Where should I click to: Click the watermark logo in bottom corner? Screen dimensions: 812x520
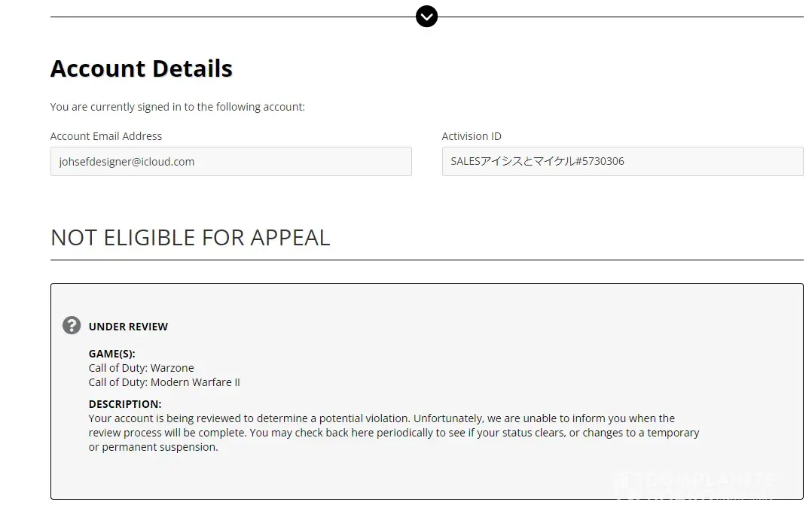click(693, 483)
